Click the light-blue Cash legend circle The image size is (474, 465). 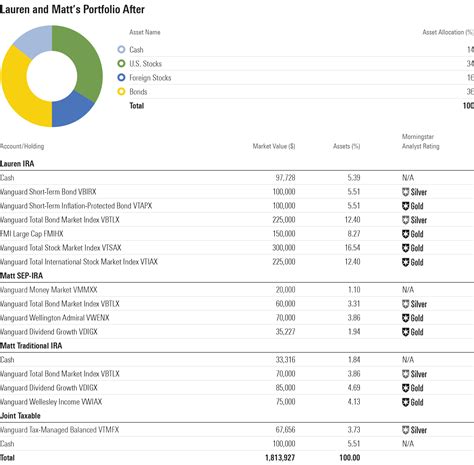(x=121, y=49)
